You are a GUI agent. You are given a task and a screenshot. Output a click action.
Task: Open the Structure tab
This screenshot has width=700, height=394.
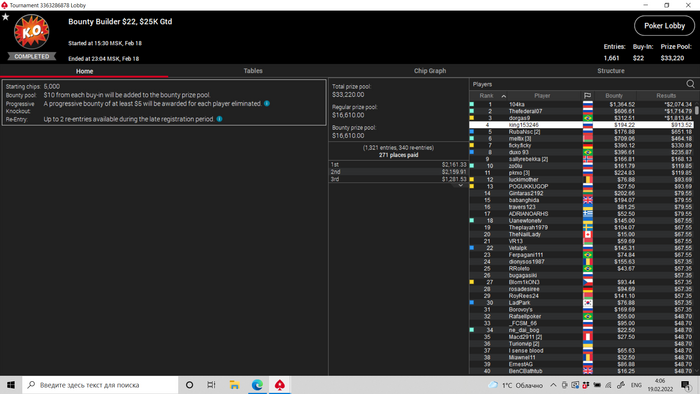point(611,71)
